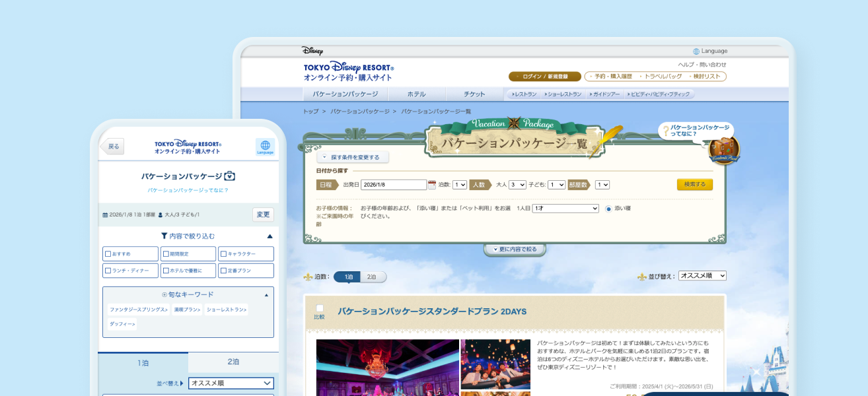Viewport: 868px width, 396px height.
Task: Click the desktop Language globe icon
Action: click(696, 51)
